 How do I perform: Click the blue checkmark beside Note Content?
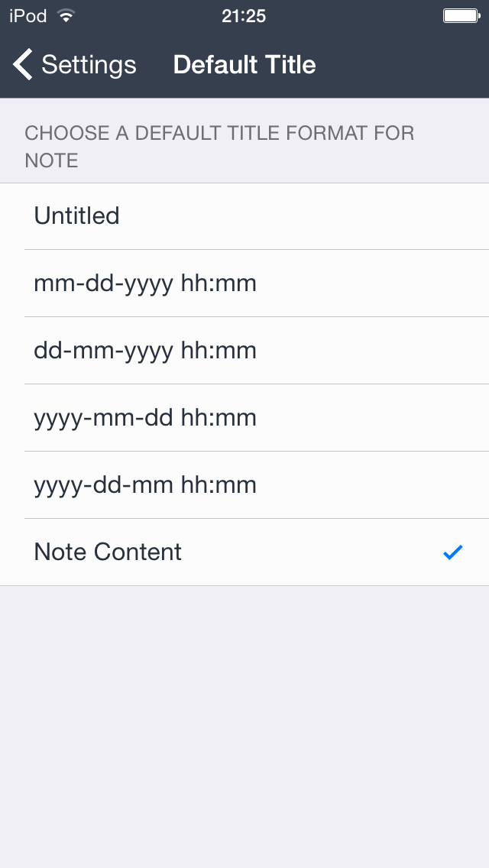[x=453, y=552]
